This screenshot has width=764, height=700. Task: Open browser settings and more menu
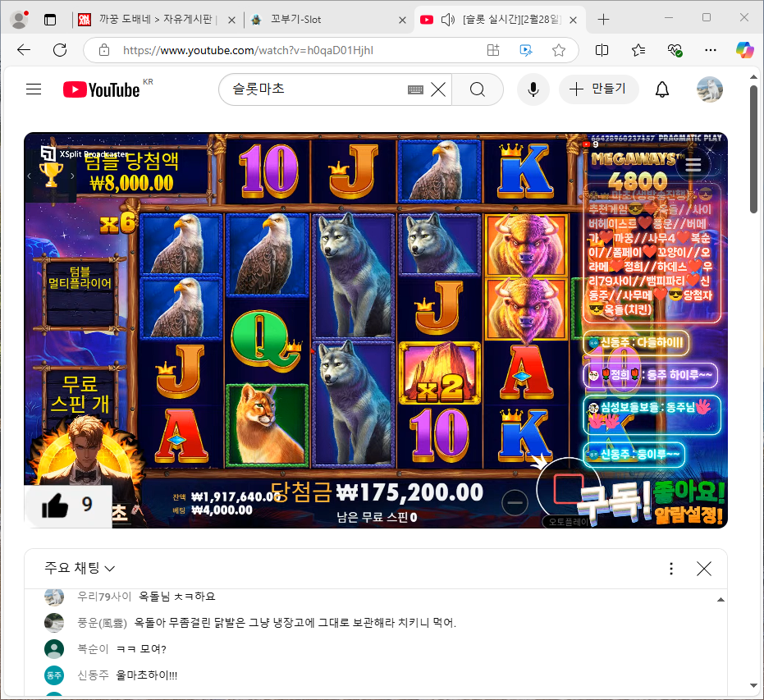[x=711, y=50]
